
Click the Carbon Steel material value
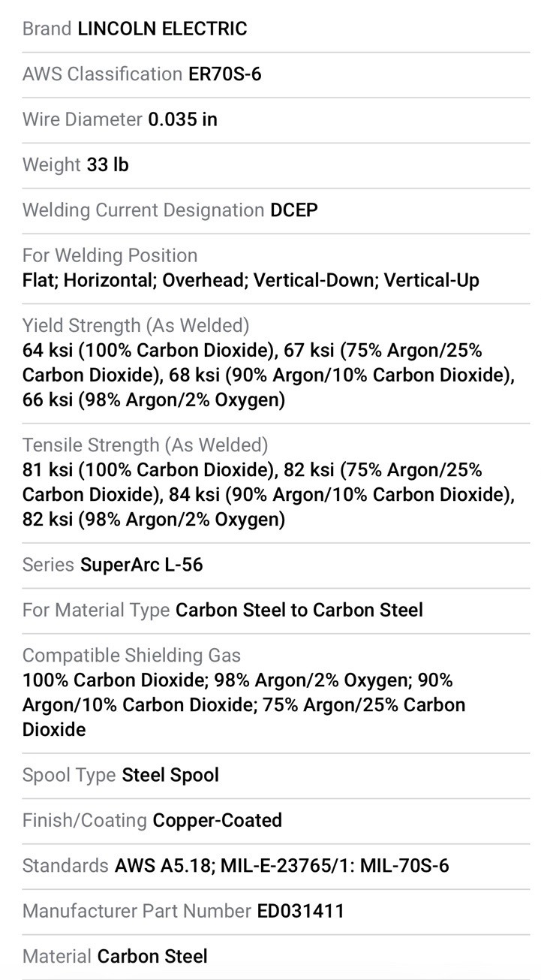[x=153, y=956]
